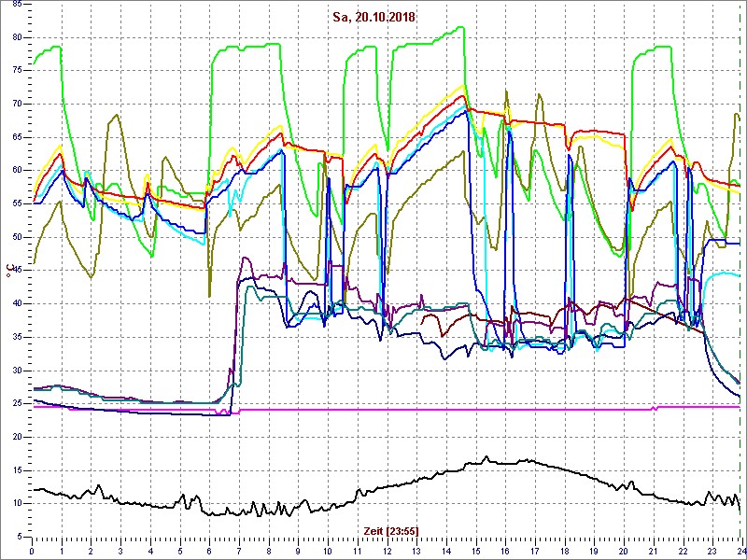Image resolution: width=747 pixels, height=560 pixels.
Task: Click hour 17 on the time axis
Action: 534,552
